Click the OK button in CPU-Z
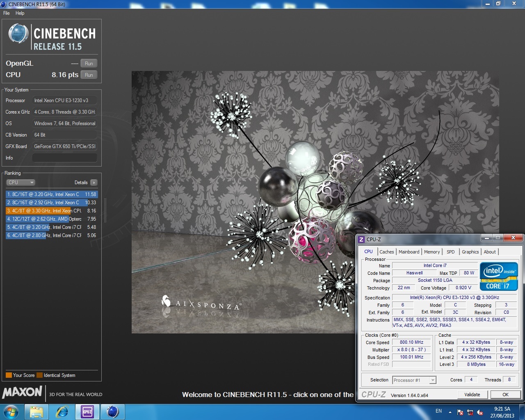The width and height of the screenshot is (525, 420). [x=505, y=395]
